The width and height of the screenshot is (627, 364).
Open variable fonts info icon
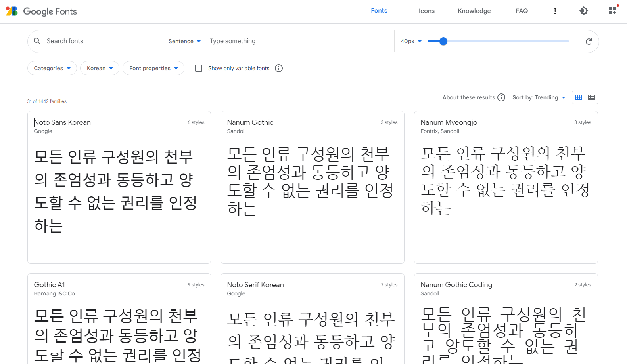279,68
